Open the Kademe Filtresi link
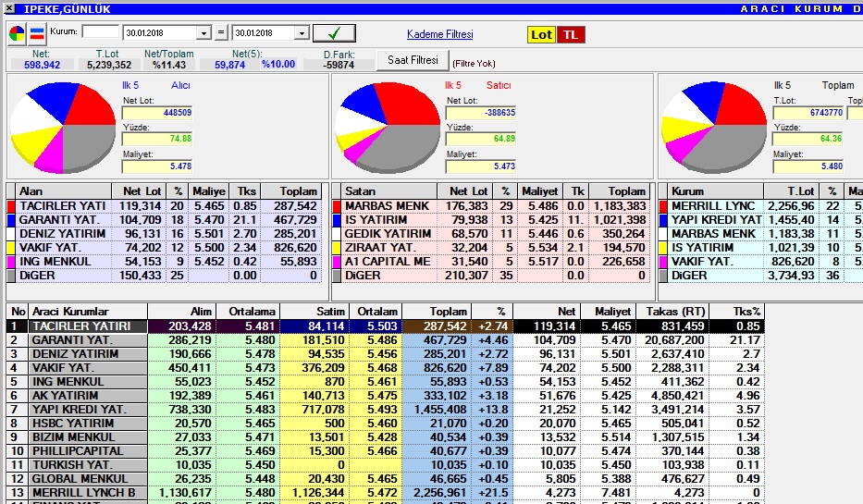 coord(439,34)
